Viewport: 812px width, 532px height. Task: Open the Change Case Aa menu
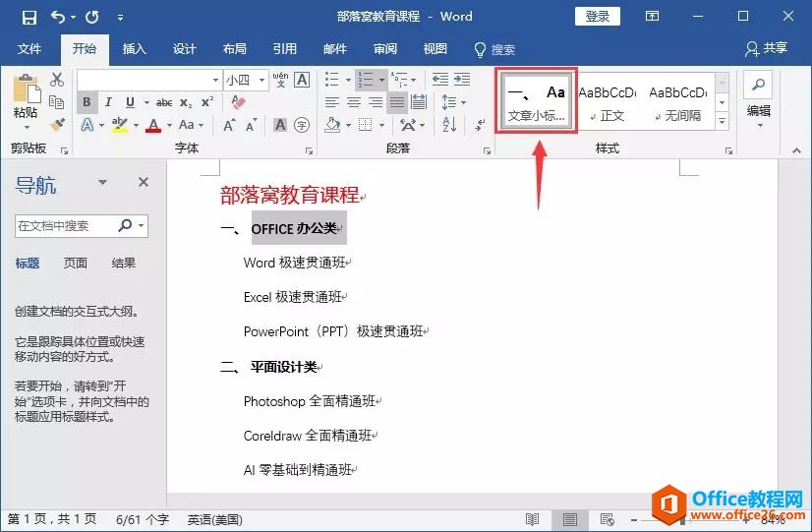pos(191,125)
